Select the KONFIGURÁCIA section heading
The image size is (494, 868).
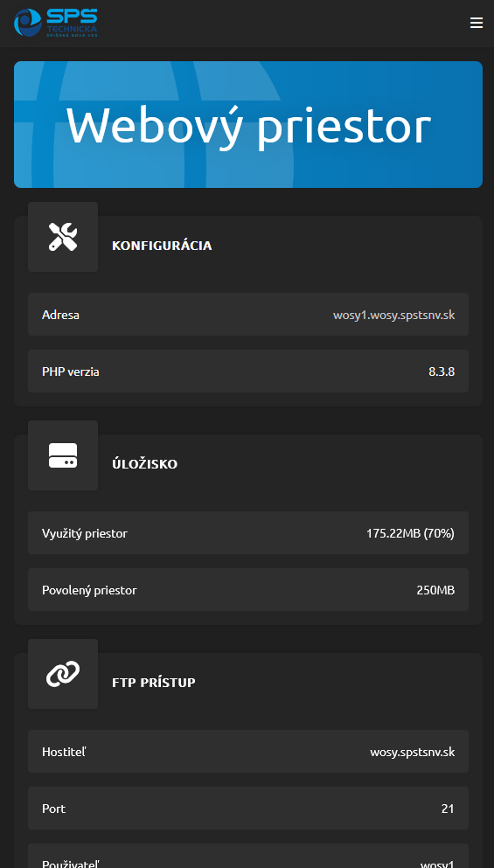(x=162, y=246)
